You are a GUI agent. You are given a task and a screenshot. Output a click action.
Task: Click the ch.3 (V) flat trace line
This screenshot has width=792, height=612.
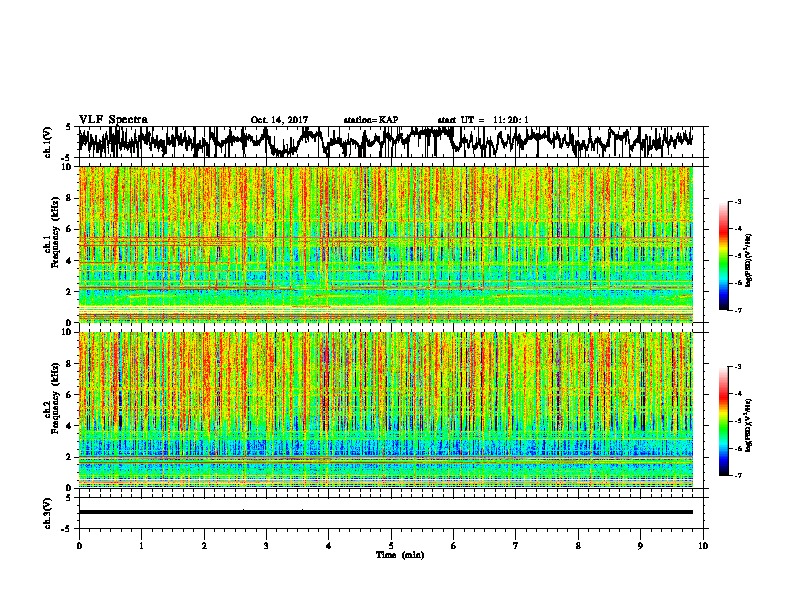pos(386,512)
